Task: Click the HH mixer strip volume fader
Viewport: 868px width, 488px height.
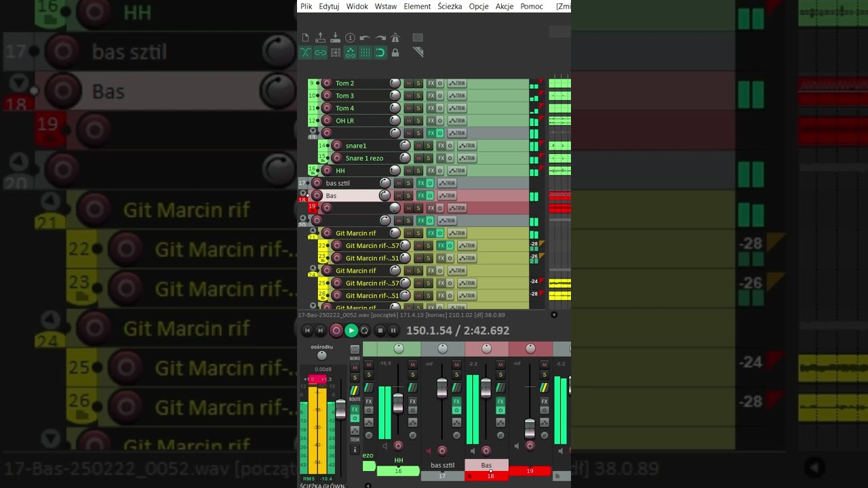Action: 398,403
